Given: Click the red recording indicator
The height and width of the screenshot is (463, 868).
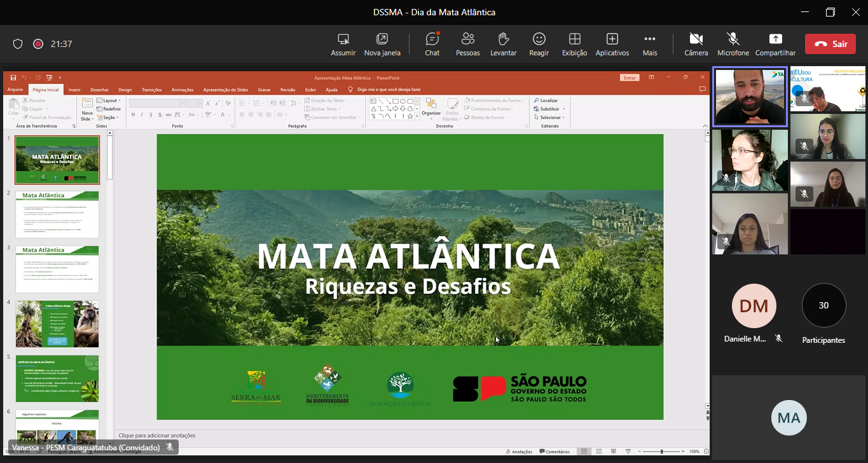Looking at the screenshot, I should coord(38,44).
